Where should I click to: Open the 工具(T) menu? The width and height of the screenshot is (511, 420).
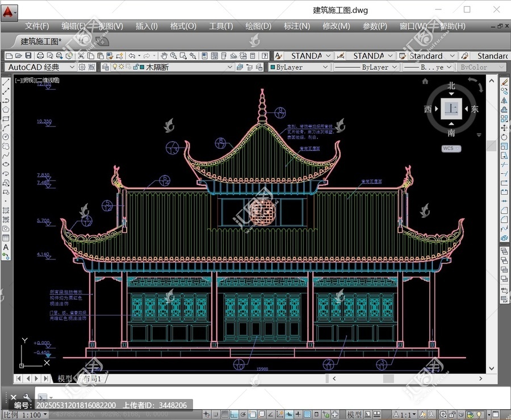[221, 26]
